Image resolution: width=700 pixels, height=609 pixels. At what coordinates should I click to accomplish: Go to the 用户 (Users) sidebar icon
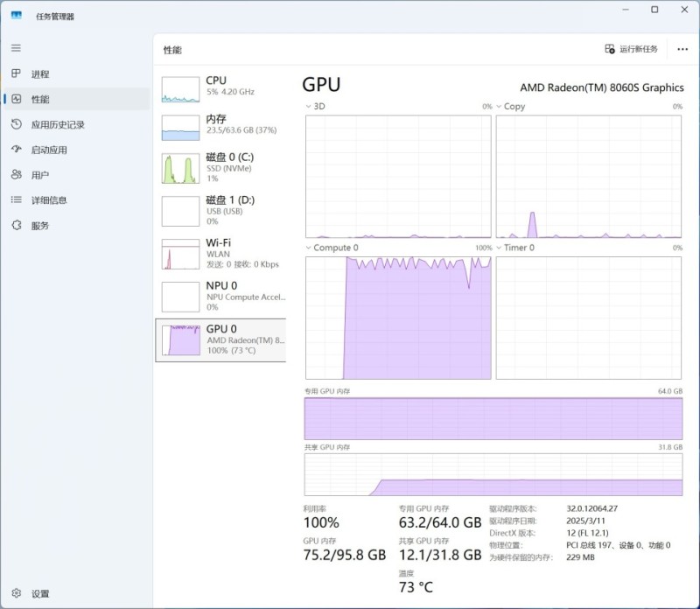coord(16,175)
